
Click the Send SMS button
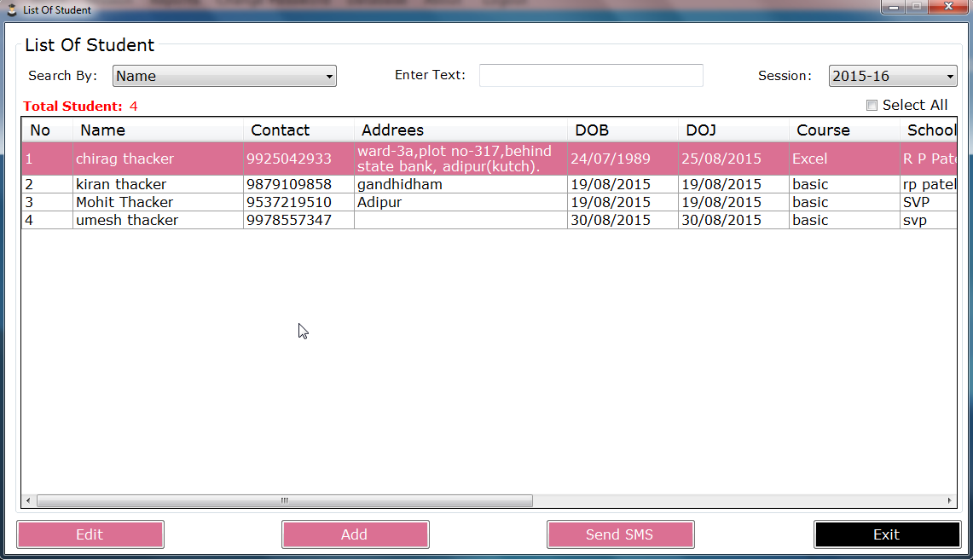[x=620, y=534]
